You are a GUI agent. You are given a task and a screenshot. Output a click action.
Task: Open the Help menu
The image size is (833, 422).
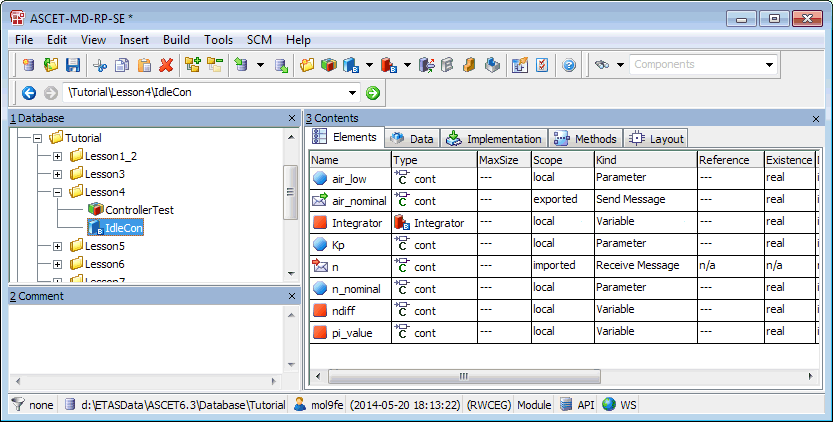[298, 40]
